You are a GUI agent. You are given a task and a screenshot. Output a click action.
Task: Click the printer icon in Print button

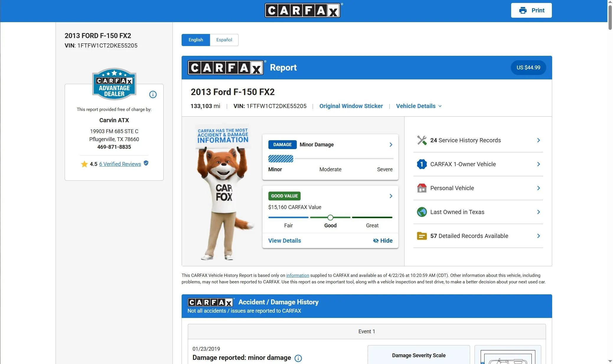(x=523, y=10)
